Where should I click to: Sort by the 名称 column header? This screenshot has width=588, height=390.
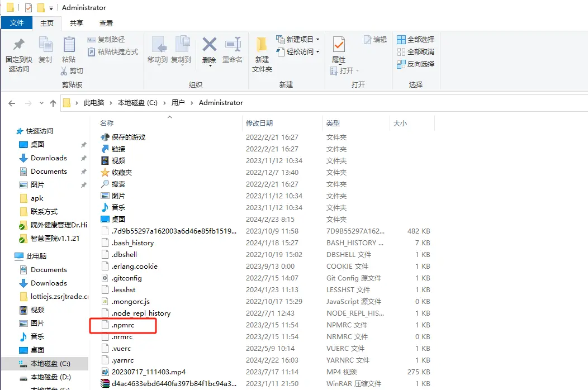[107, 123]
